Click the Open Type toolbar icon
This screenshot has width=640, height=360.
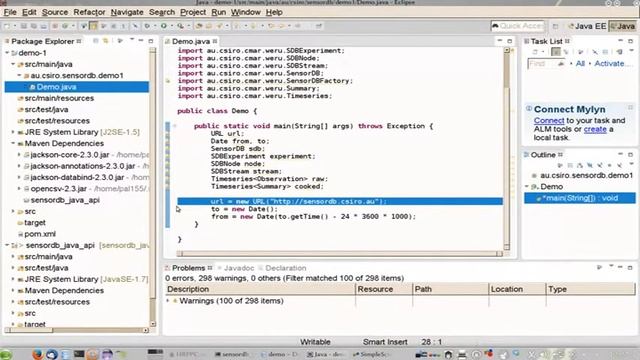point(199,26)
